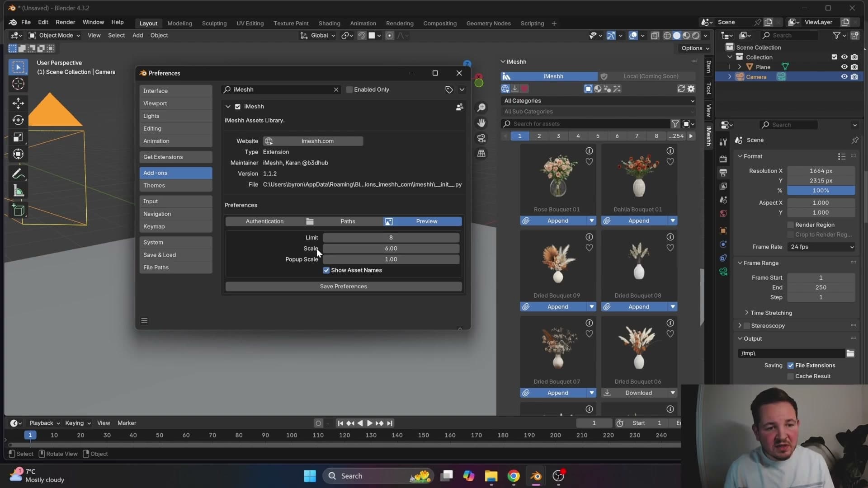
Task: Switch to the Authentication preferences tab
Action: (x=264, y=221)
